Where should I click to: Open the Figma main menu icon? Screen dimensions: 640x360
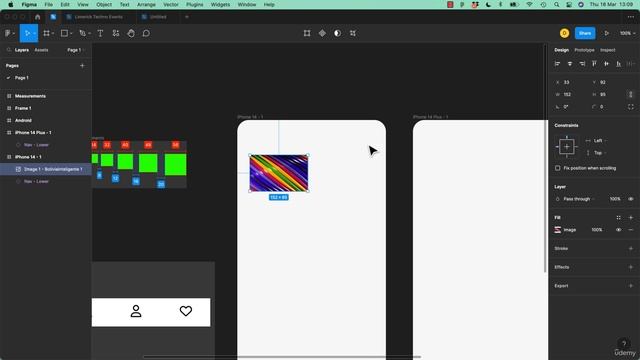[7, 33]
